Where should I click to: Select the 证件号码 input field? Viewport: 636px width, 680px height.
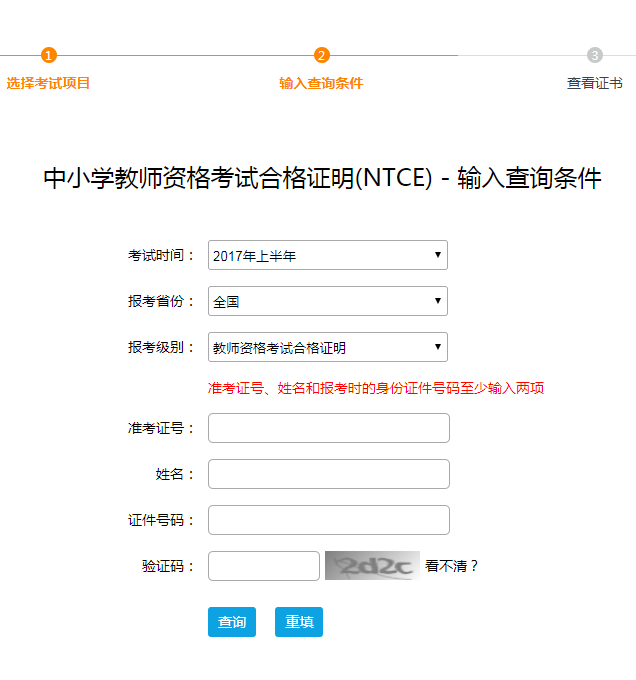coord(329,520)
